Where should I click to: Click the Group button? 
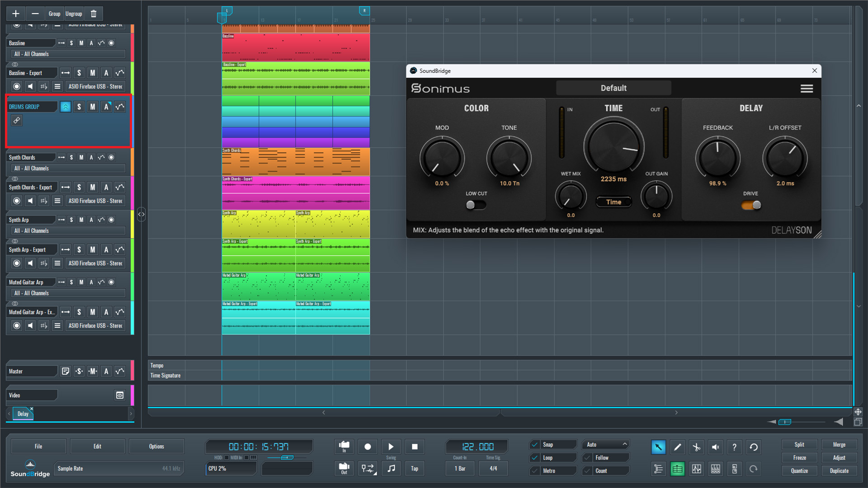[54, 14]
